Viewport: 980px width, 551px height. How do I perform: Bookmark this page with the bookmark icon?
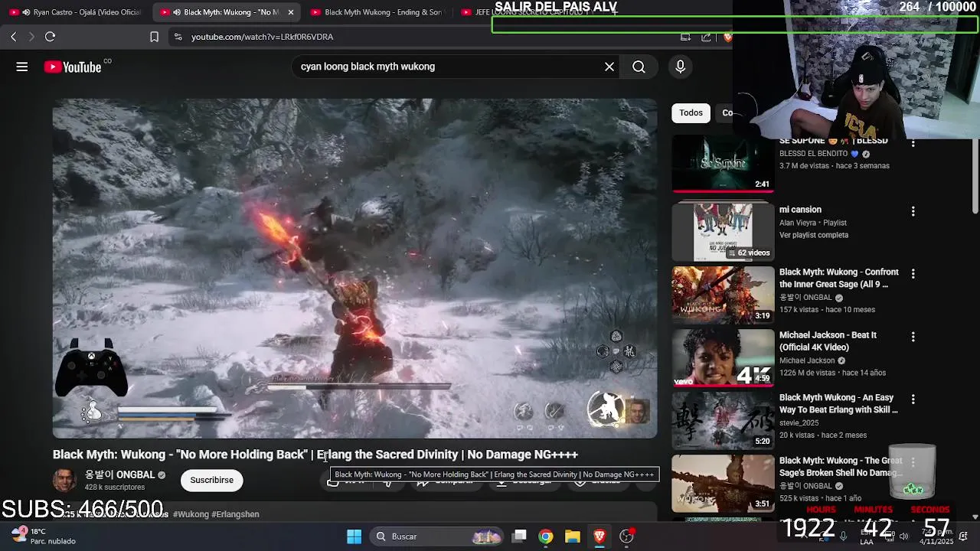154,37
